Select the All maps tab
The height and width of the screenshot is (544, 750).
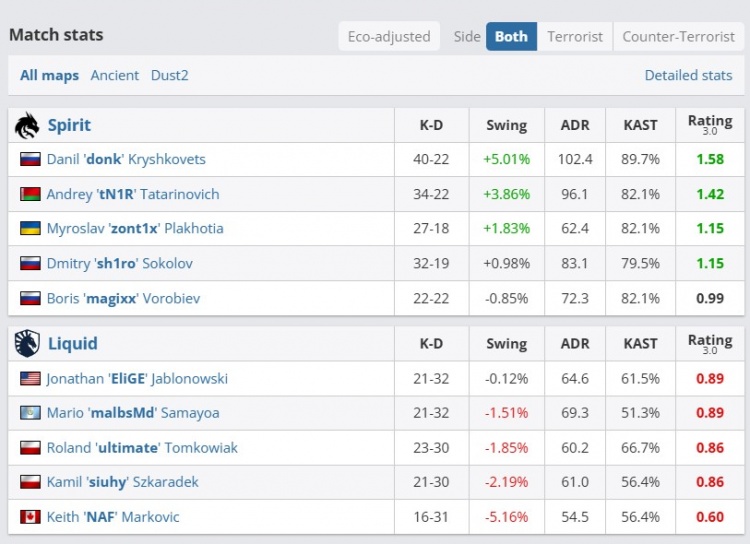click(x=49, y=75)
